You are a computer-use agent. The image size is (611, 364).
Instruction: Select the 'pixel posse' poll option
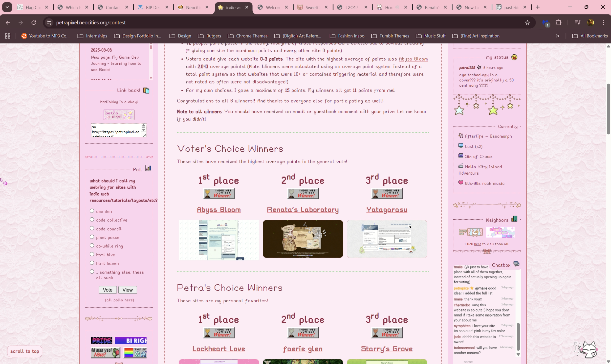coord(92,237)
